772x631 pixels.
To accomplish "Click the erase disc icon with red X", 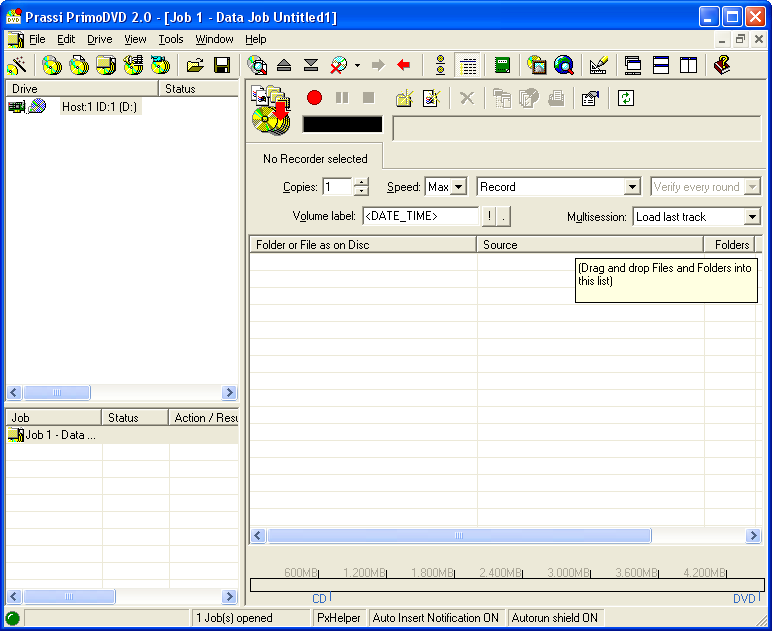I will click(338, 65).
